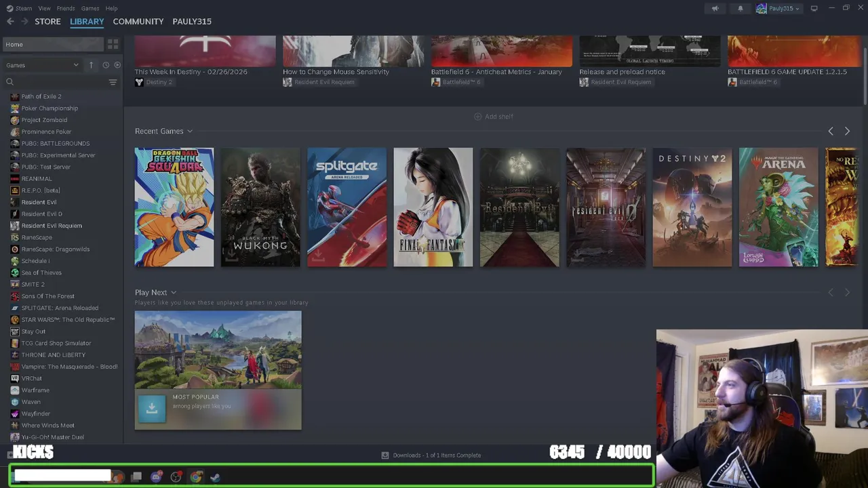Show previous Recent Games with left arrow
Image resolution: width=868 pixels, height=488 pixels.
(x=831, y=131)
